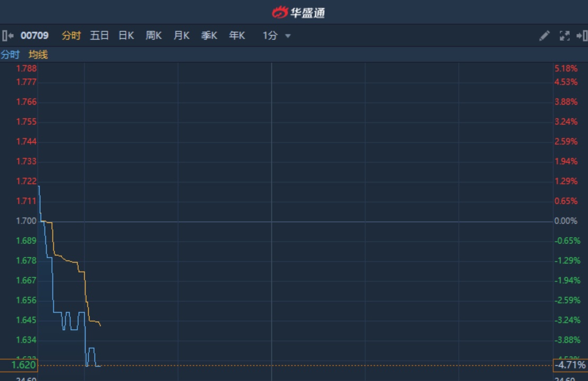Enter fullscreen chart mode
The width and height of the screenshot is (588, 381).
click(564, 36)
